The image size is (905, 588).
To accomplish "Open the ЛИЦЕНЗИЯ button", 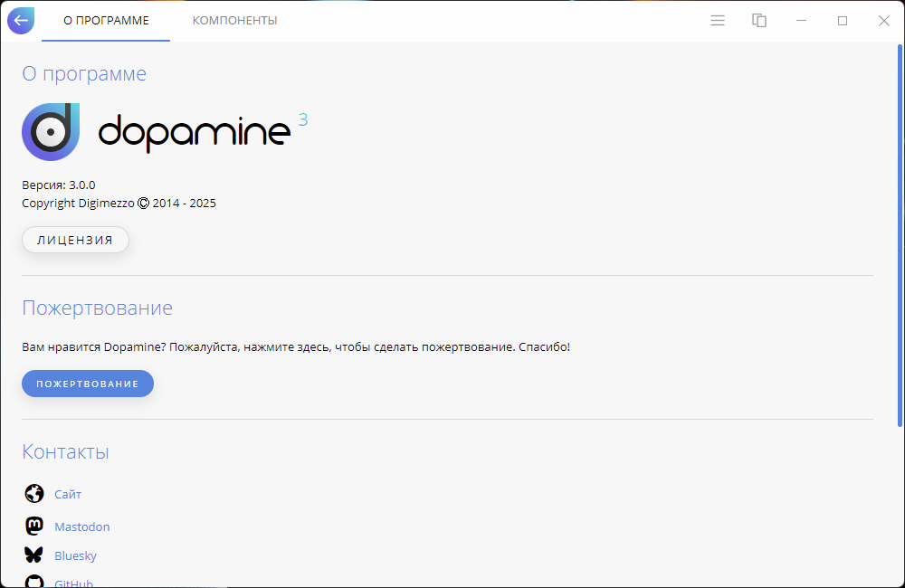I will coord(75,240).
